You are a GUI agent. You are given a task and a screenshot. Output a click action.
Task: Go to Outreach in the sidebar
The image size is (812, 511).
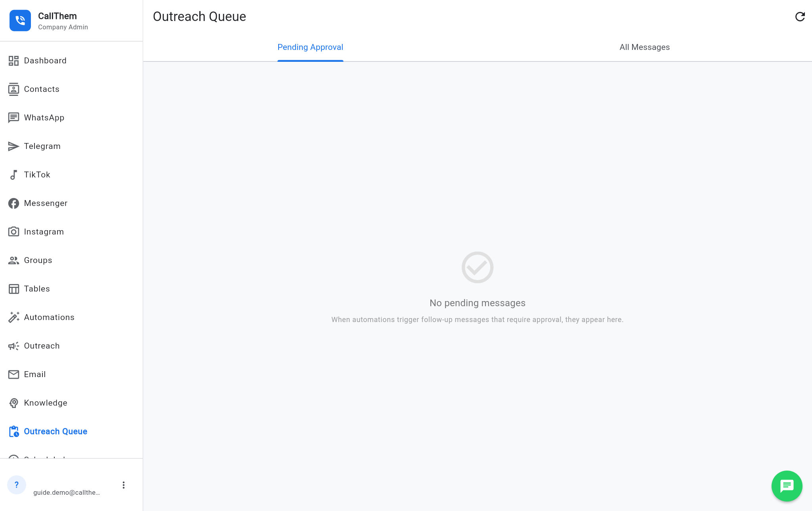point(71,346)
